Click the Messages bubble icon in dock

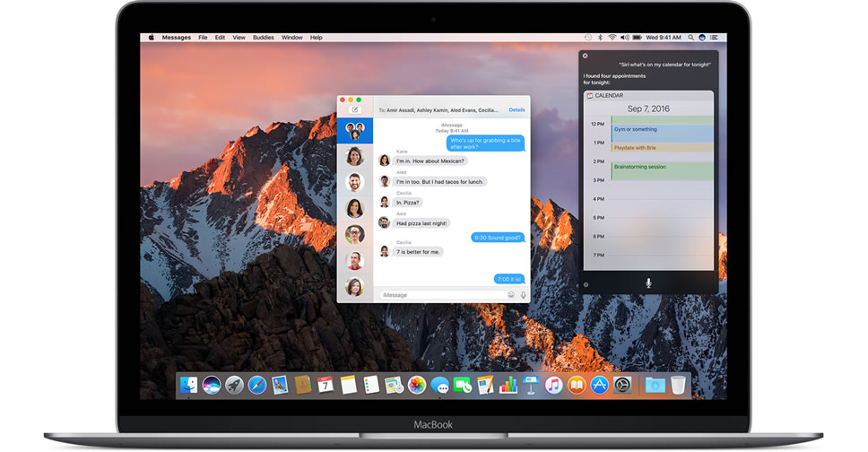439,385
